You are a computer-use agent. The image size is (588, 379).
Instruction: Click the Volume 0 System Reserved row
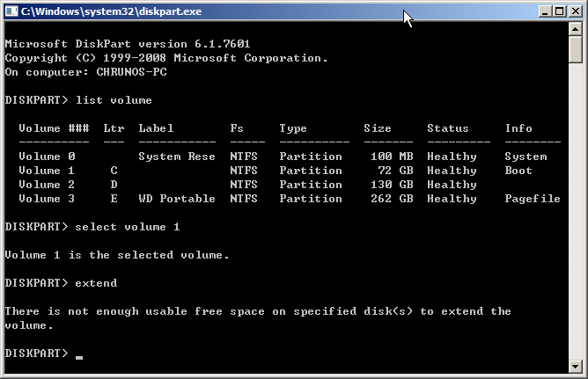coord(282,157)
